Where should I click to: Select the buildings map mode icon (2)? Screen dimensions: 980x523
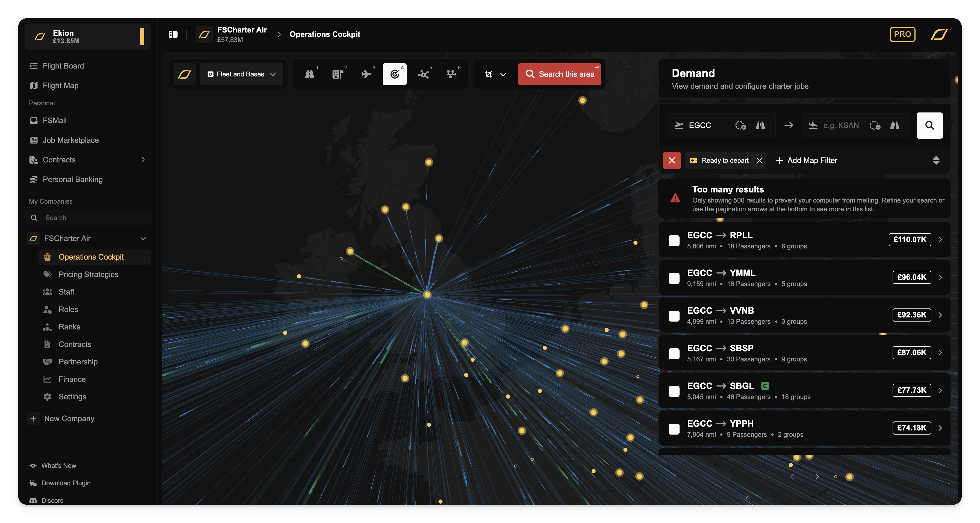(x=337, y=74)
